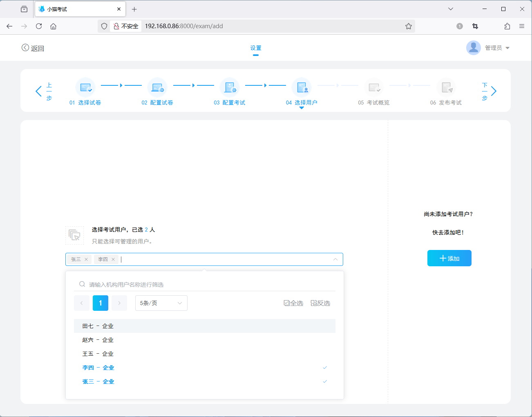Click the 上一步 previous step control
Image resolution: width=532 pixels, height=417 pixels.
pos(43,91)
